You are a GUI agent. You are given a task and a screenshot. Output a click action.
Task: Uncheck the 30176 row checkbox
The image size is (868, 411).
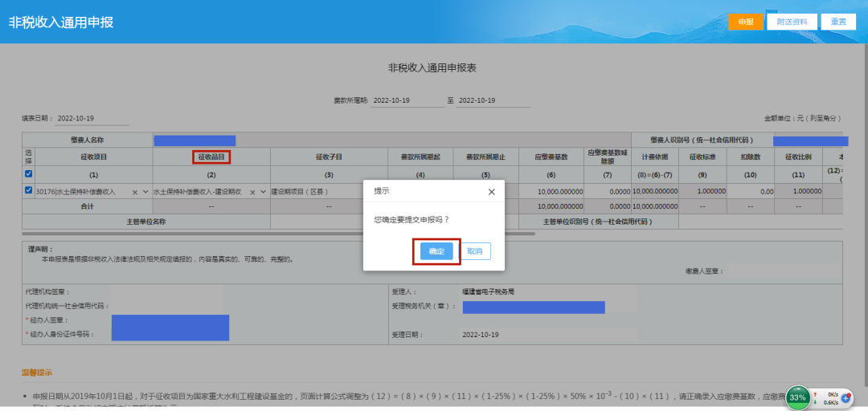[29, 191]
